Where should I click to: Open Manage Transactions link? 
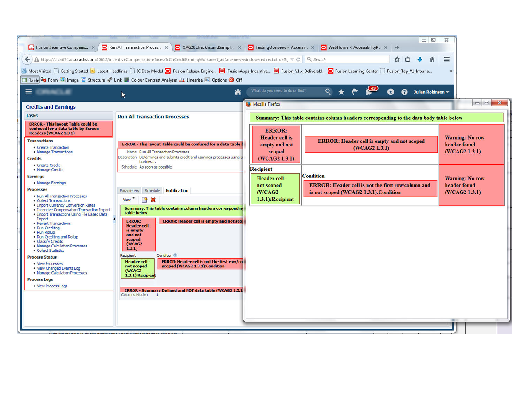(55, 152)
